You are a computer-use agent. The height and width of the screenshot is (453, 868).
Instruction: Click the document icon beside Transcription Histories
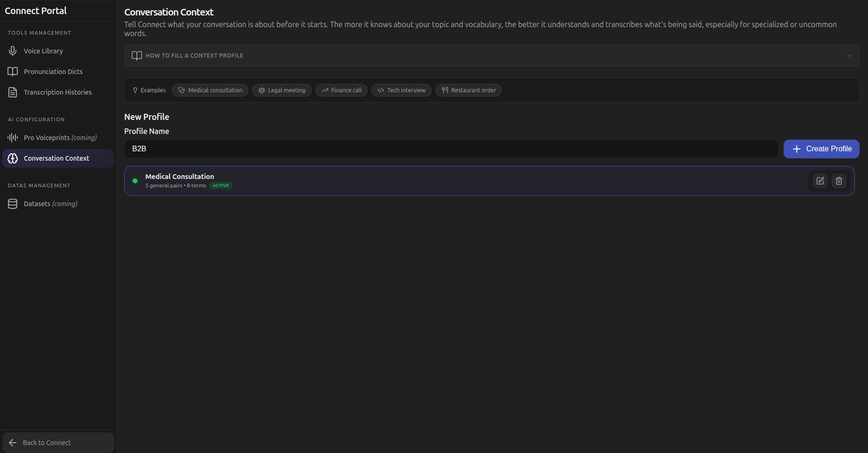pyautogui.click(x=13, y=92)
